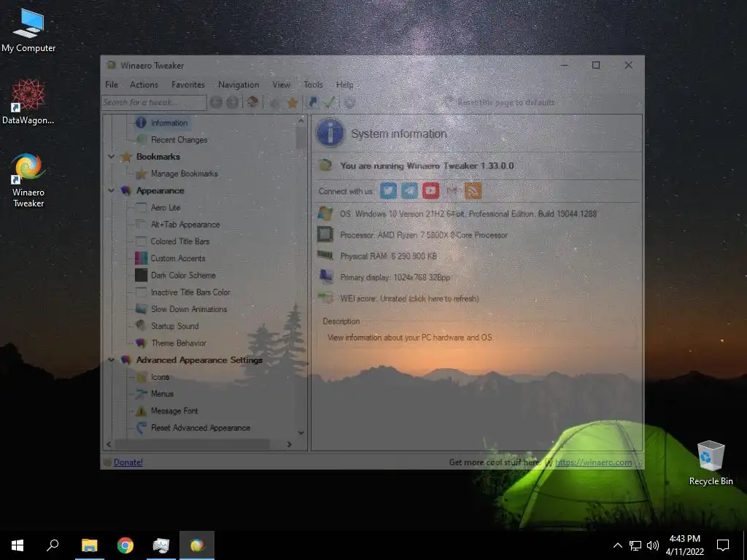Select Alt+Tab Appearance tweak
The image size is (747, 560).
[185, 225]
